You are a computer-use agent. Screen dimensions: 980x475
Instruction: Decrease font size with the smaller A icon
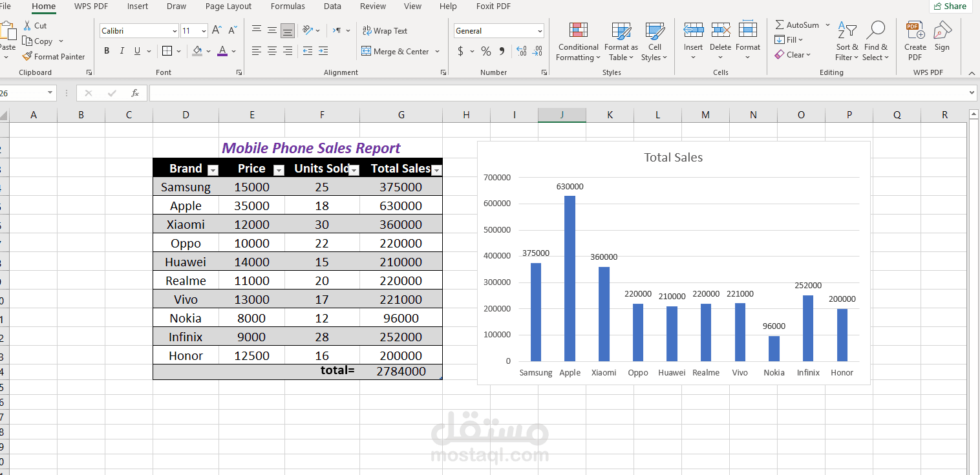click(x=232, y=30)
